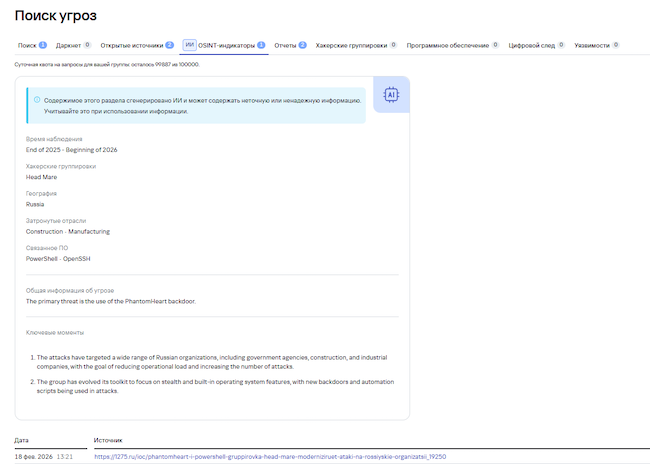650x464 pixels.
Task: Open the Открытые источники tab
Action: pos(137,45)
